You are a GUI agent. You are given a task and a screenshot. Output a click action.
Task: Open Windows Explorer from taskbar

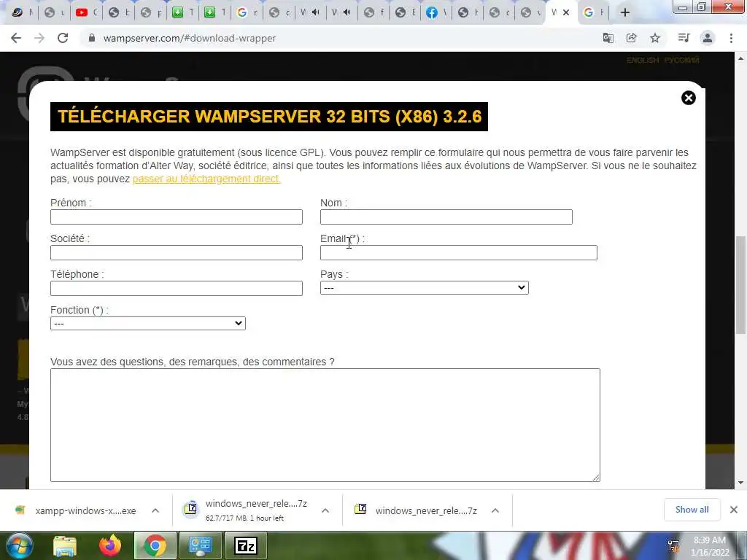pos(65,545)
